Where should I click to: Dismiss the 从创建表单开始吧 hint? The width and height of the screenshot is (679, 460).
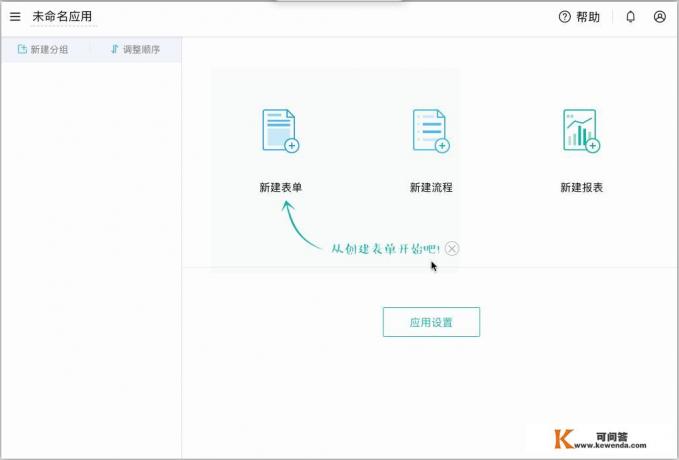coord(452,248)
